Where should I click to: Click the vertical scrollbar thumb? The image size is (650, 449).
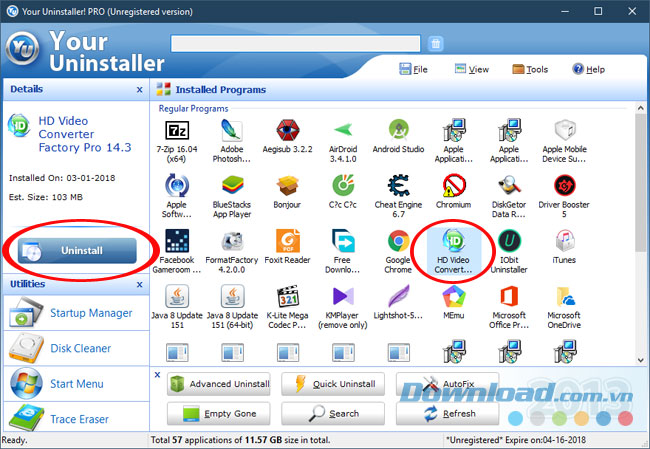click(641, 182)
